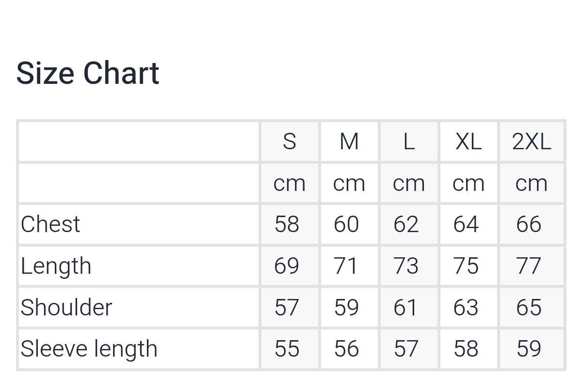The width and height of the screenshot is (582, 392).
Task: Click the Chest value 66 for 2XL
Action: [529, 224]
